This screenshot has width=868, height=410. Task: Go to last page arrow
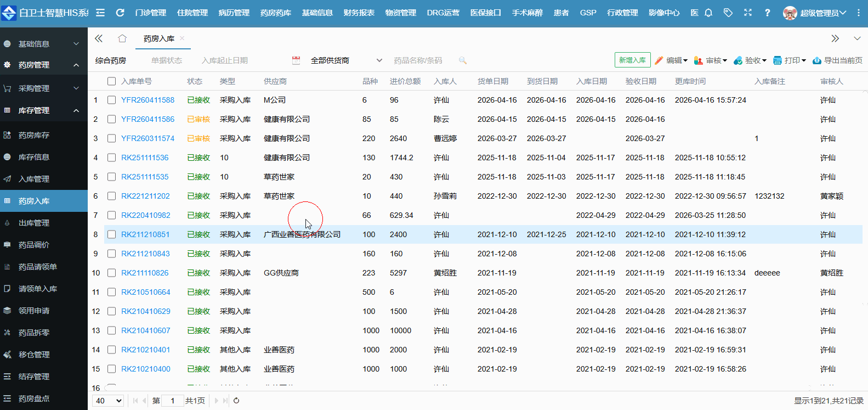click(225, 401)
